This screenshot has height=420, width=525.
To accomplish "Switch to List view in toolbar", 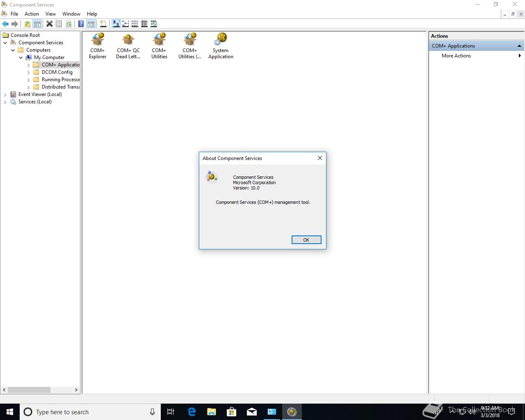I will tap(135, 24).
